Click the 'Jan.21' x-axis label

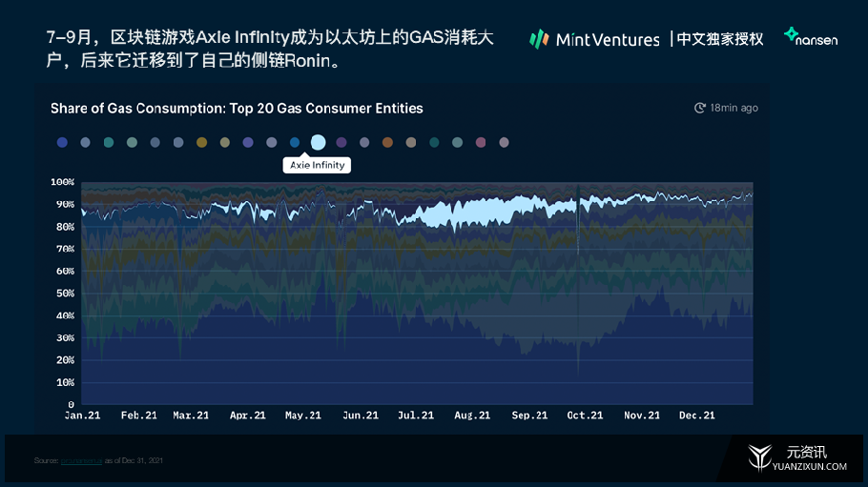point(82,416)
